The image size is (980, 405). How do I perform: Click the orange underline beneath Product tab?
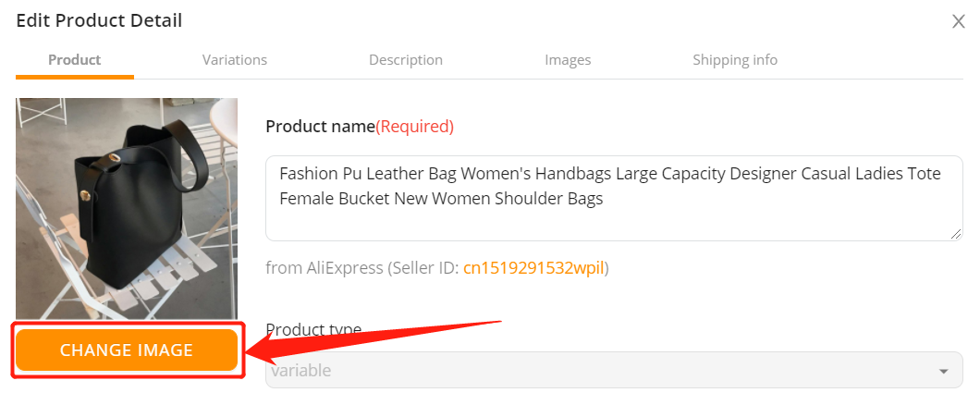[x=75, y=77]
